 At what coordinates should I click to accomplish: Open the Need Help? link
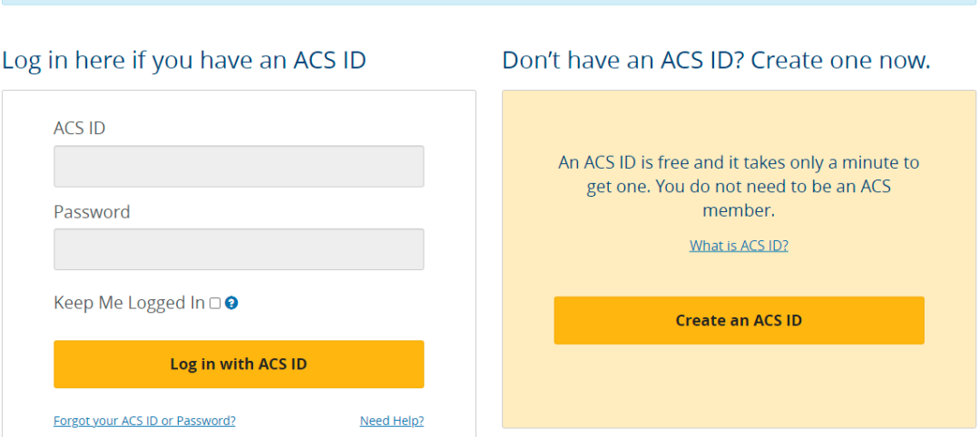(391, 421)
